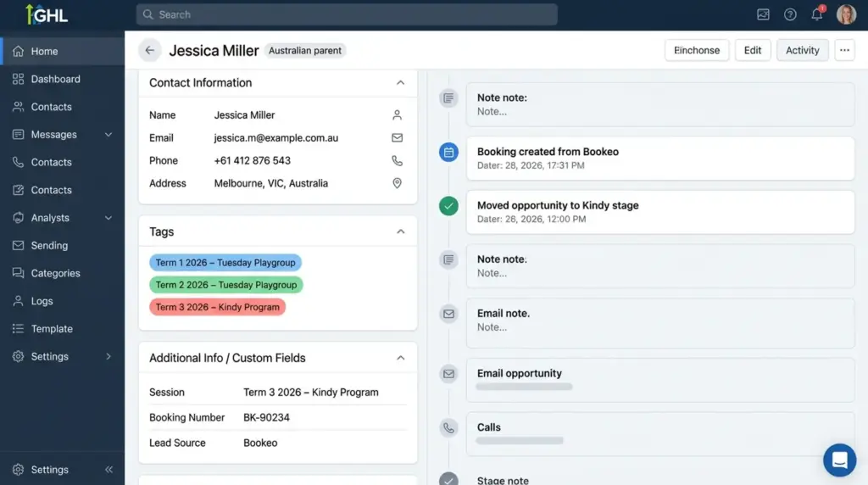
Task: Click the check icon beside Stage note
Action: 448,479
